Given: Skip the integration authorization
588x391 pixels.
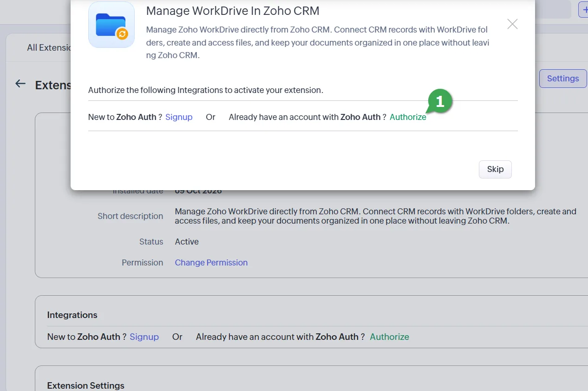Looking at the screenshot, I should (495, 169).
